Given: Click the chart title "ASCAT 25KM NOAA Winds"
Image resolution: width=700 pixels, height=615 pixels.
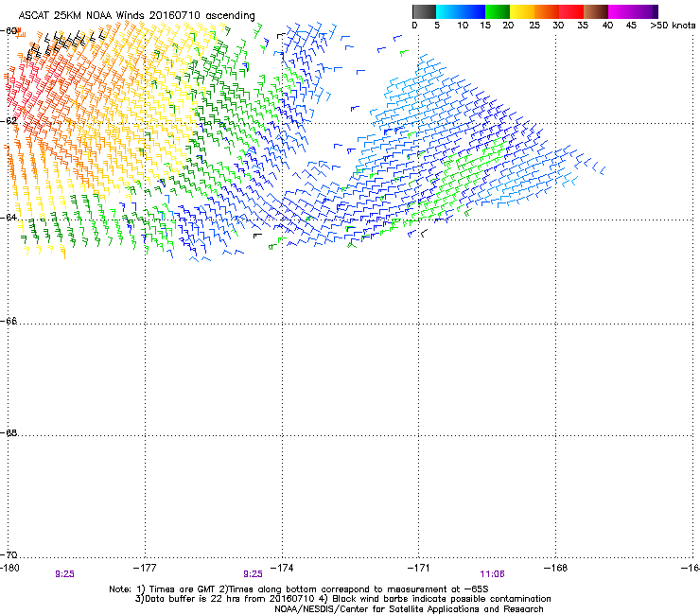Looking at the screenshot, I should tap(80, 15).
